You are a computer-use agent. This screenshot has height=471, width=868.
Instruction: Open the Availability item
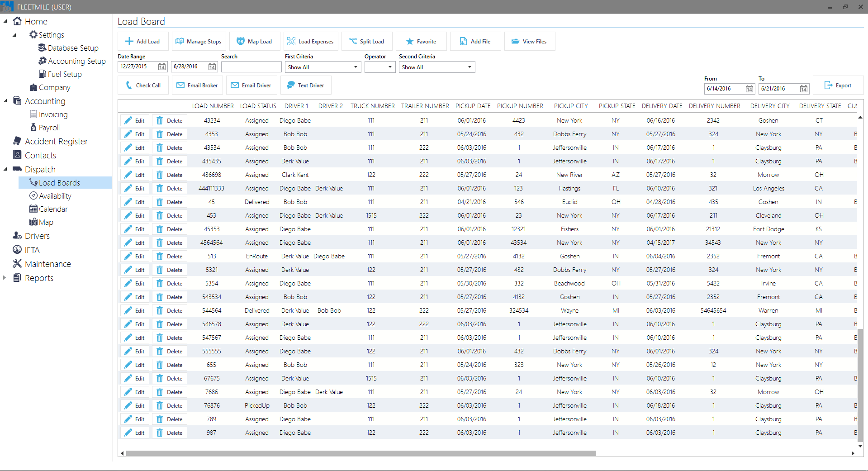pos(50,196)
